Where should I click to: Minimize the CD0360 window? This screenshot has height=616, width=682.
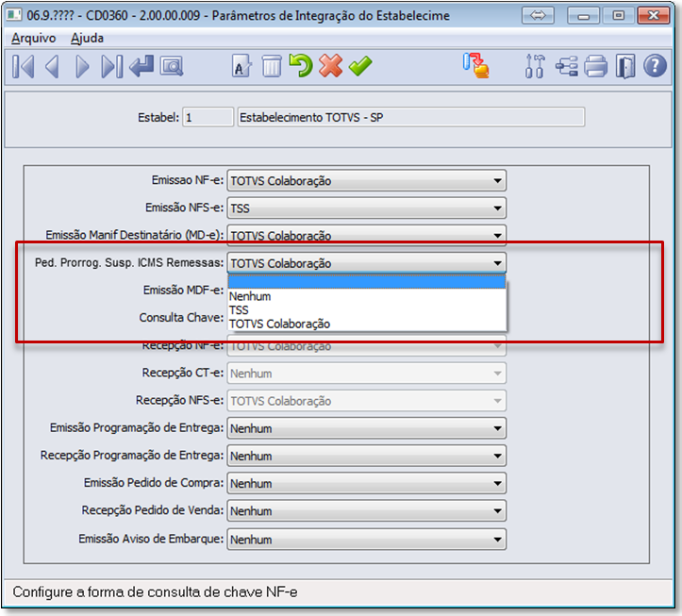point(583,16)
